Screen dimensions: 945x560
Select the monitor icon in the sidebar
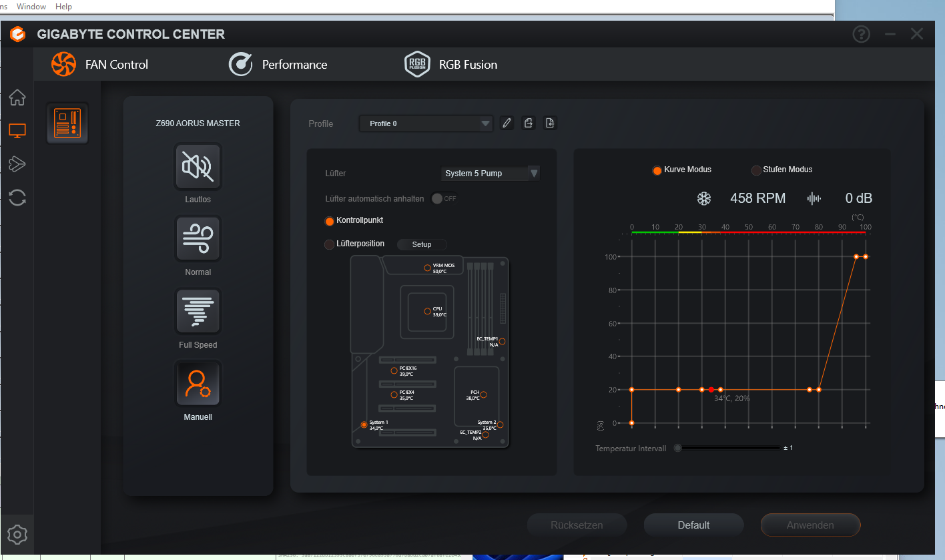(x=17, y=131)
